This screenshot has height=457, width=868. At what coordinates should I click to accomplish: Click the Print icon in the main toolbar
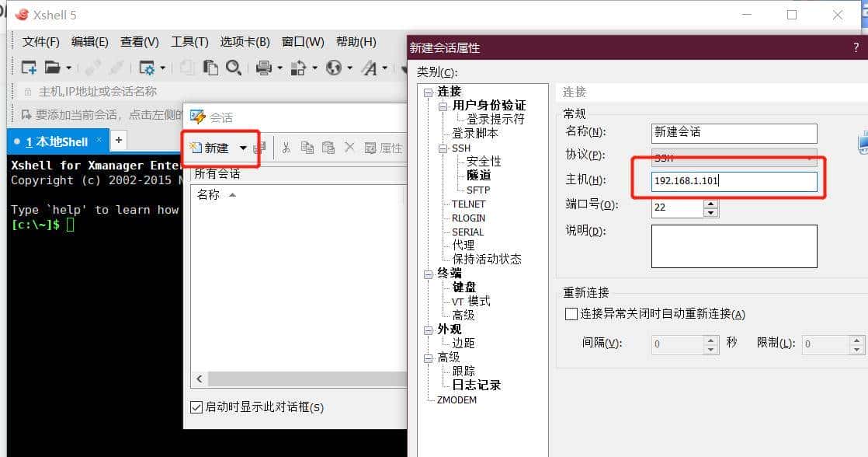pyautogui.click(x=263, y=68)
